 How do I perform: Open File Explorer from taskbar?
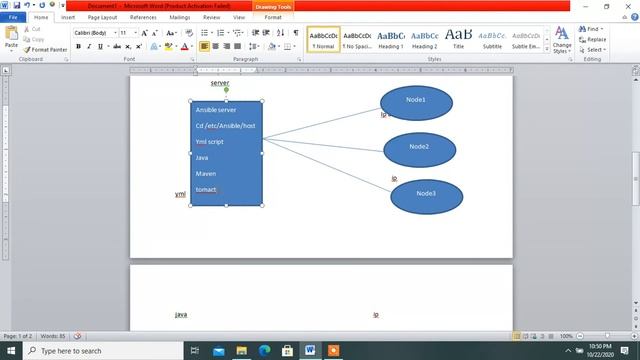(x=242, y=351)
